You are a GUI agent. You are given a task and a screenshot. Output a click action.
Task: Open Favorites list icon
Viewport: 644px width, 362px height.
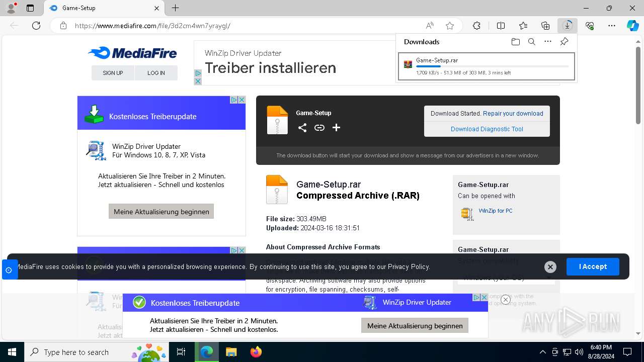523,26
